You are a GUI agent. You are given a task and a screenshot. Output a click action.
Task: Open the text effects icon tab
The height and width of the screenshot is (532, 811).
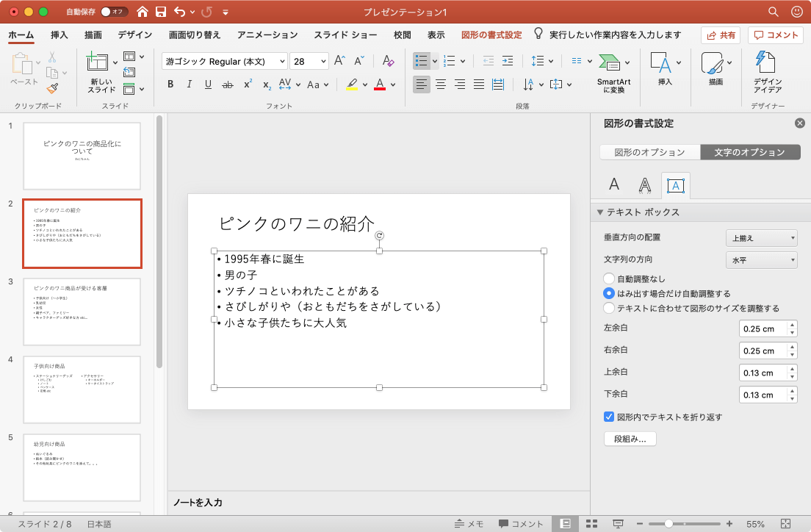[644, 185]
